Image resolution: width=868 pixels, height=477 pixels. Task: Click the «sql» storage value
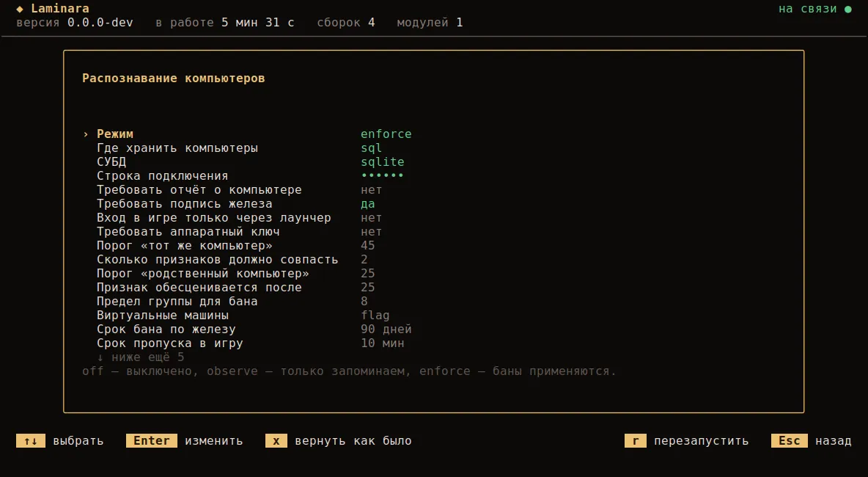(372, 148)
